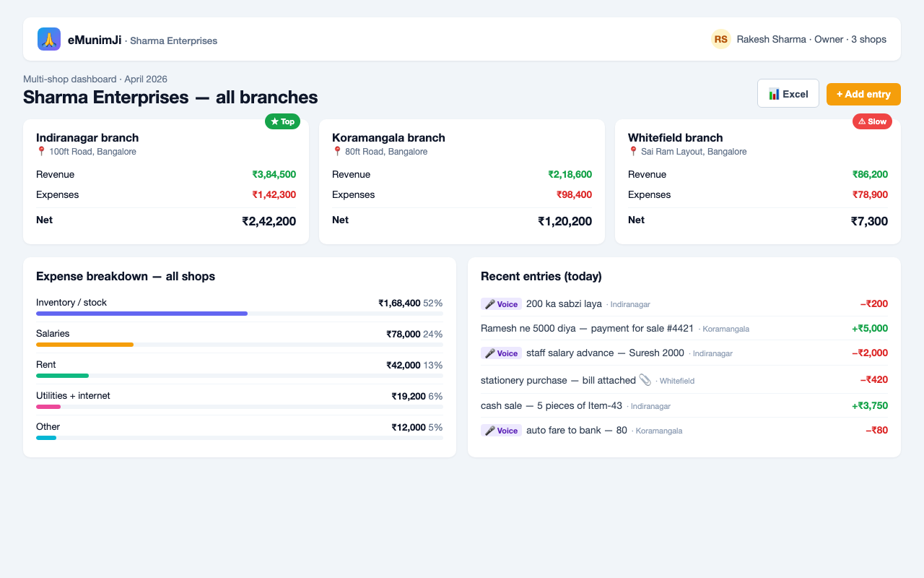Select Koramangala net ₹1,20,200
This screenshot has width=924, height=578.
(565, 222)
